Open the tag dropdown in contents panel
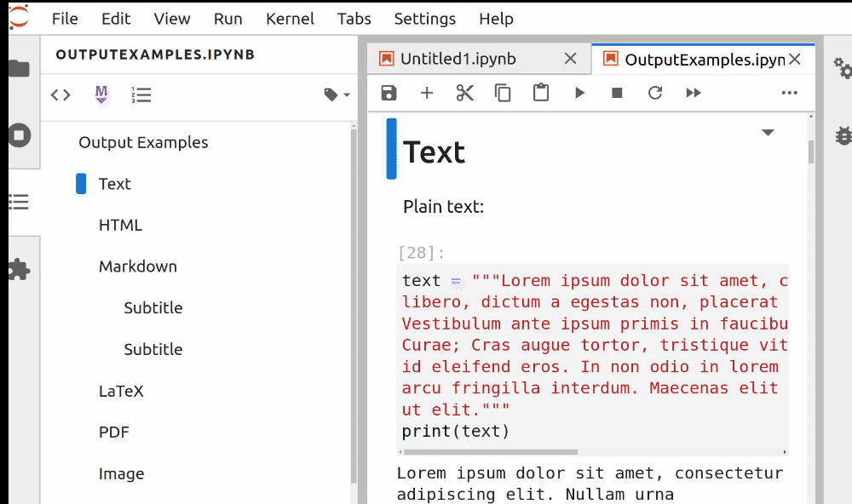The height and width of the screenshot is (504, 852). point(337,95)
